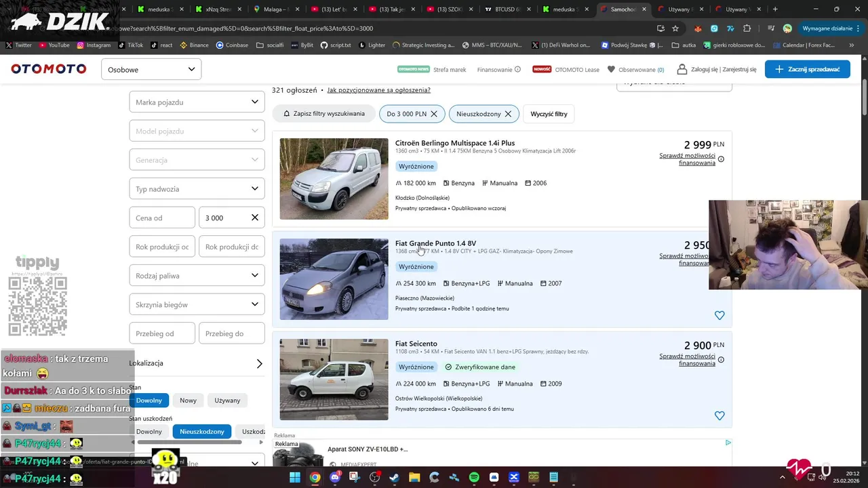Open the YouTube bookmark
This screenshot has height=488, width=868.
pos(54,45)
